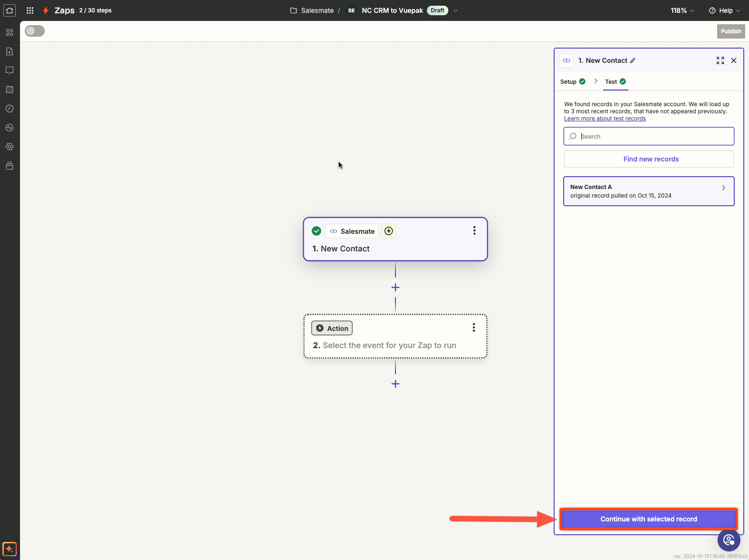Open the sidebar comments icon
Viewport: 749px width, 560px height.
pos(10,70)
